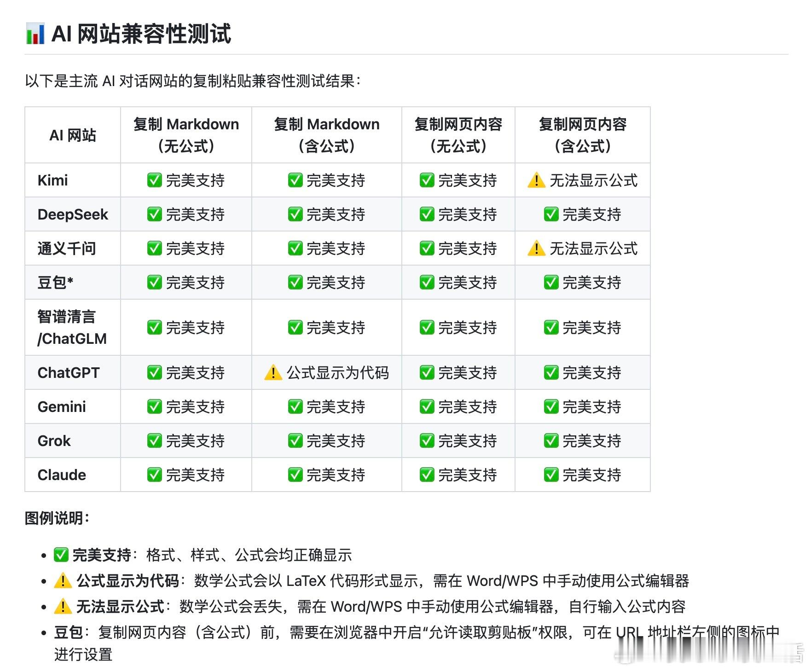Click Grok's check icon under 复制网页内容（含公式）

pos(551,440)
